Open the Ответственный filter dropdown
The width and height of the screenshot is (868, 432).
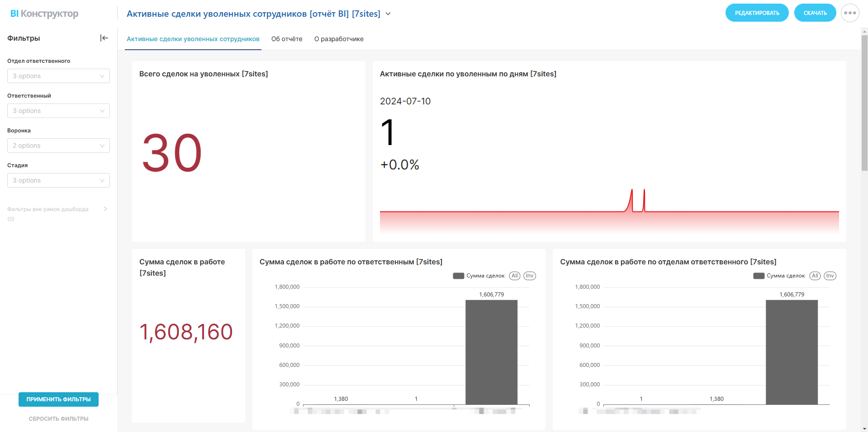(58, 111)
